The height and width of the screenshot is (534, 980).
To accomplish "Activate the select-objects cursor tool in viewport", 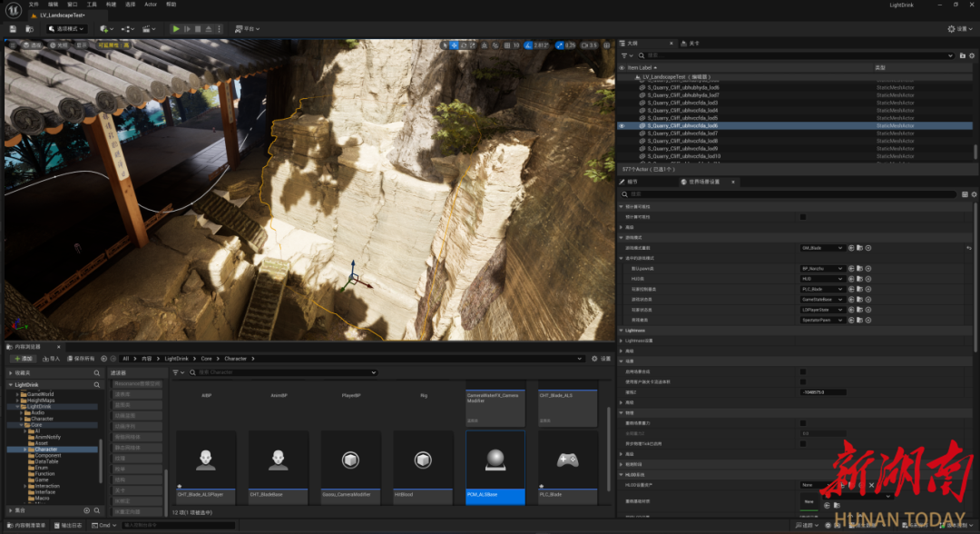I will point(445,45).
